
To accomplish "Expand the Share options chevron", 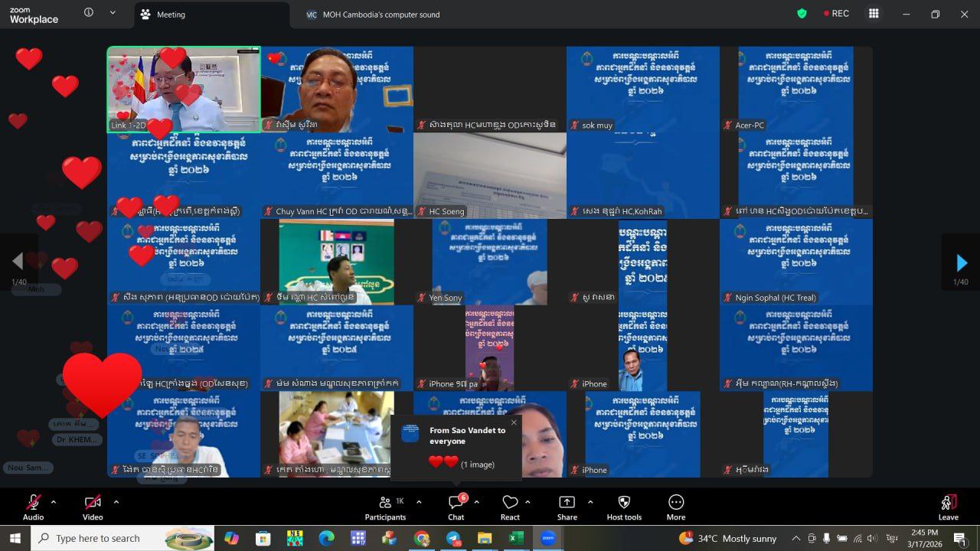I will pyautogui.click(x=590, y=502).
